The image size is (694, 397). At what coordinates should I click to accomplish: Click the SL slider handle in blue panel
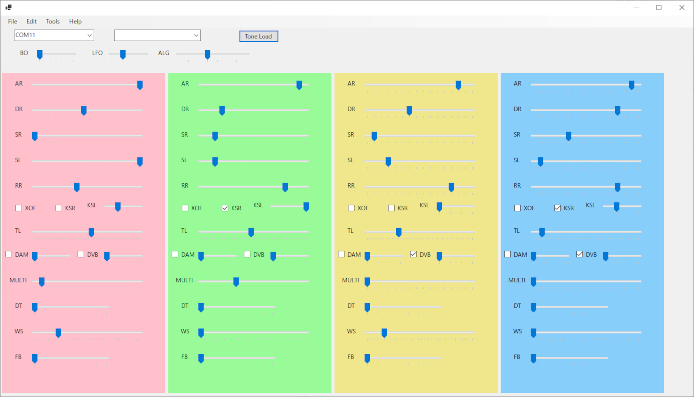(540, 162)
